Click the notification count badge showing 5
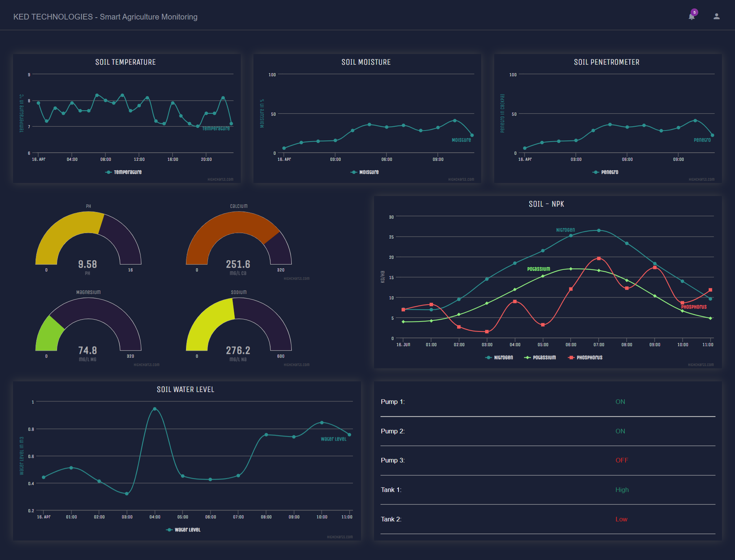Screen dimensions: 735x560 (x=694, y=12)
